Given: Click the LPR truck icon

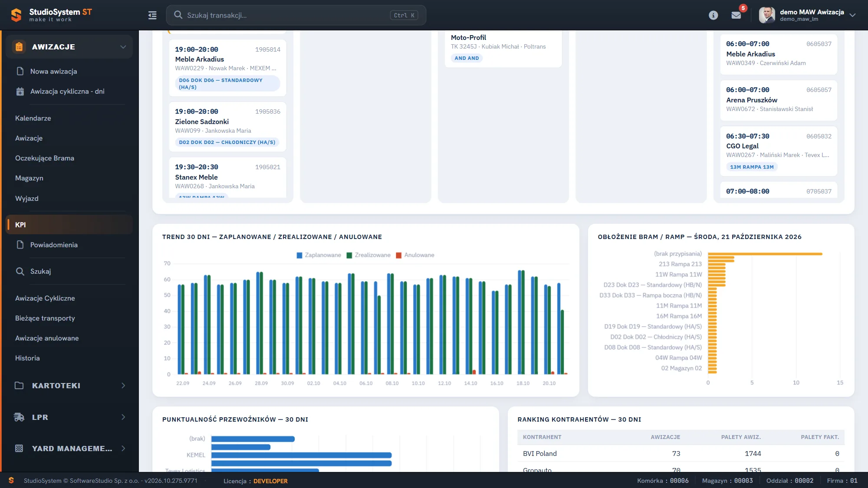Looking at the screenshot, I should coord(19,417).
